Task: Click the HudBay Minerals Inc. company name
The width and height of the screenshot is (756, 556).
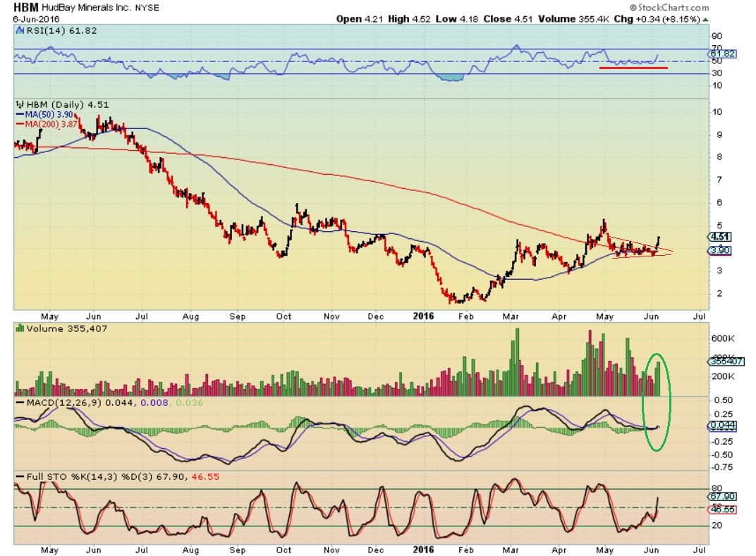Action: [86, 8]
